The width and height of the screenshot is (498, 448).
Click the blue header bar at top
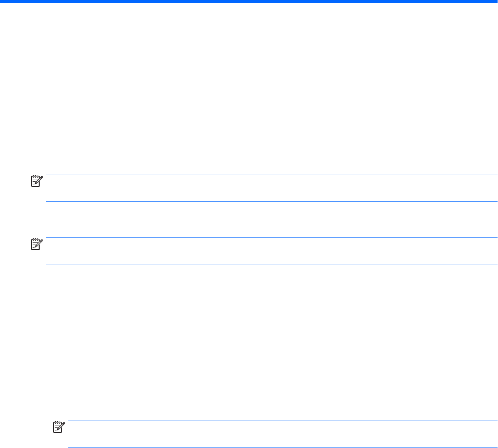249,2
